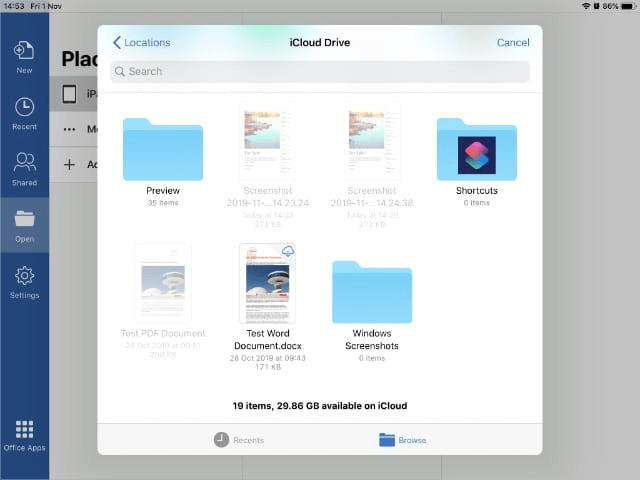Switch to the Recents tab
Viewport: 640px width, 480px height.
tap(239, 440)
